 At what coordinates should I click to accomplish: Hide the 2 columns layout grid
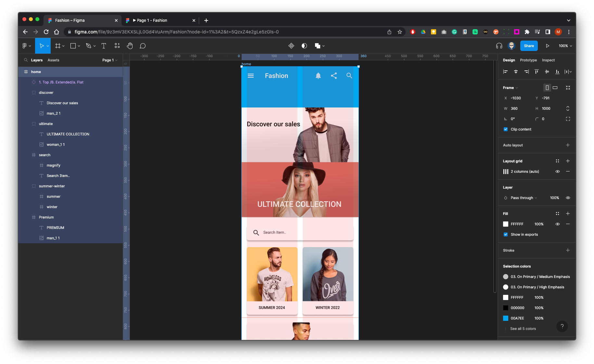pos(558,171)
